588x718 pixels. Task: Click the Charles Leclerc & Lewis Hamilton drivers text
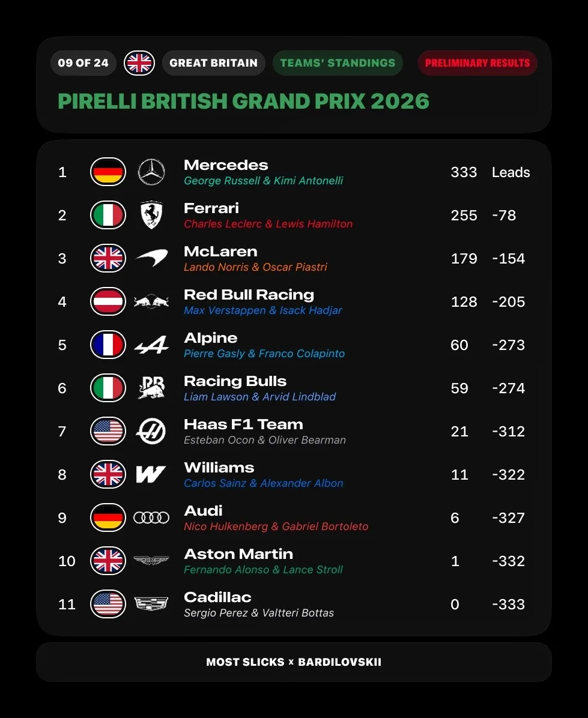268,224
